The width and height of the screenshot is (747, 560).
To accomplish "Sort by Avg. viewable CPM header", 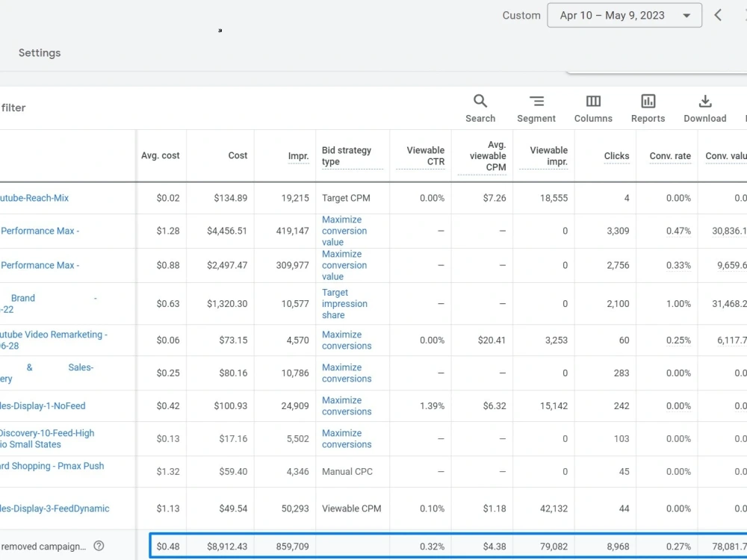I will tap(487, 156).
